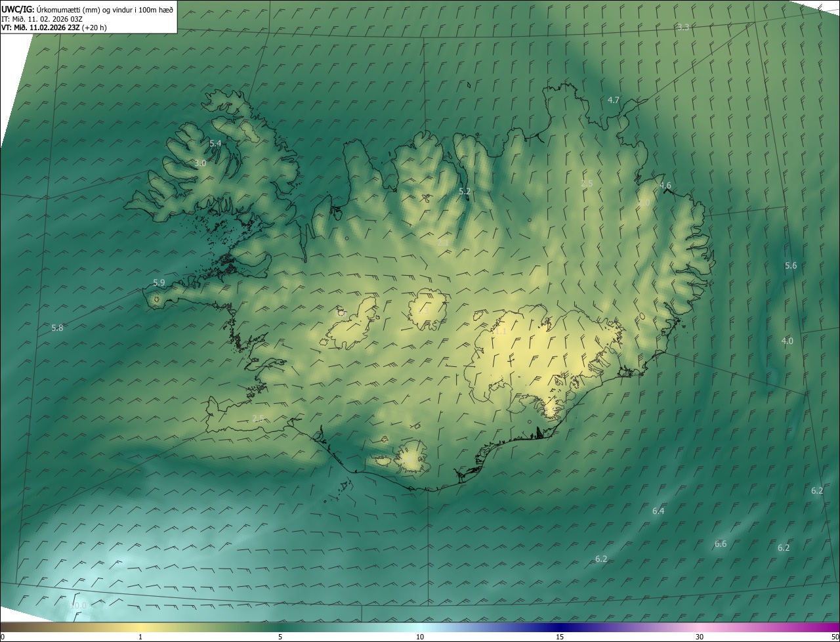The width and height of the screenshot is (840, 642).
Task: Click the 6.6 value label
Action: tap(721, 544)
